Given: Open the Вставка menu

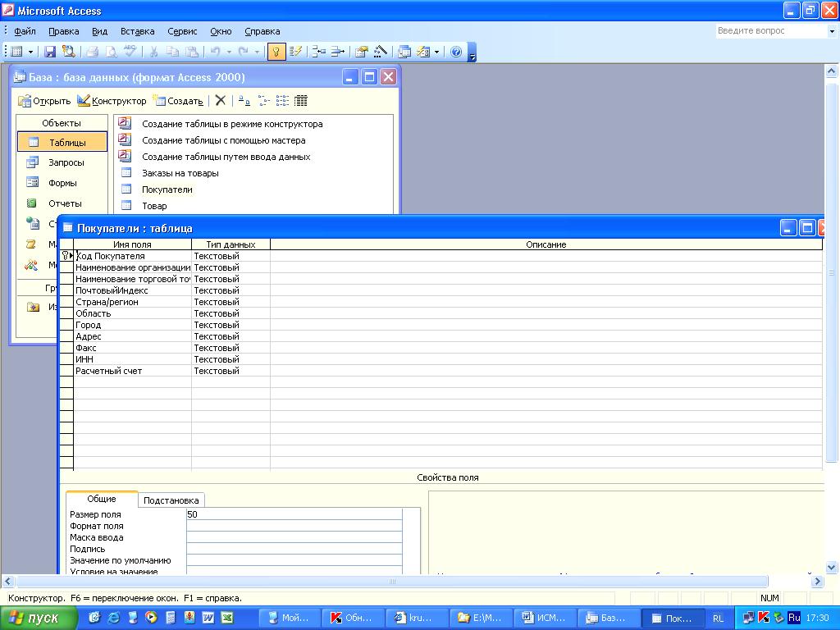Looking at the screenshot, I should point(138,31).
